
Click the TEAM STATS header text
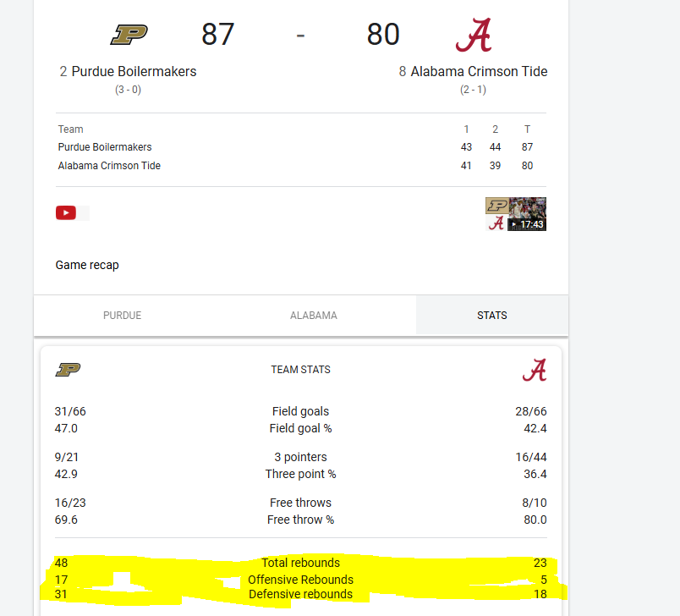[x=300, y=370]
